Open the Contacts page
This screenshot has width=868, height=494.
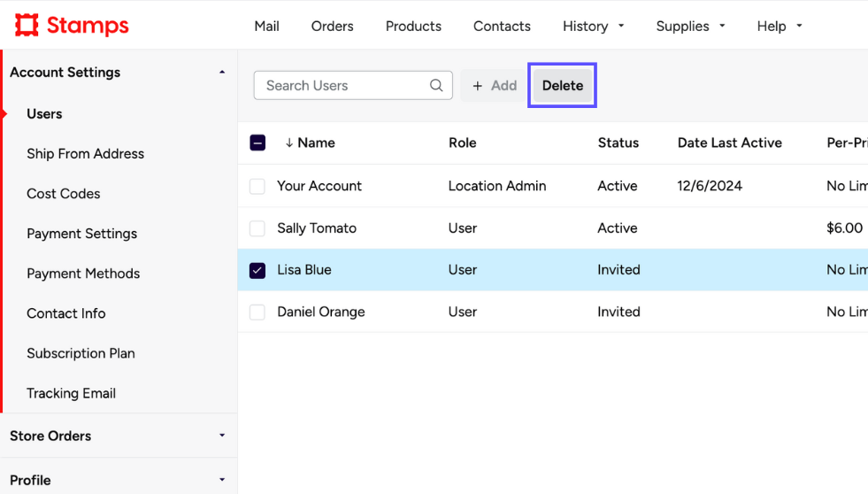[x=502, y=26]
